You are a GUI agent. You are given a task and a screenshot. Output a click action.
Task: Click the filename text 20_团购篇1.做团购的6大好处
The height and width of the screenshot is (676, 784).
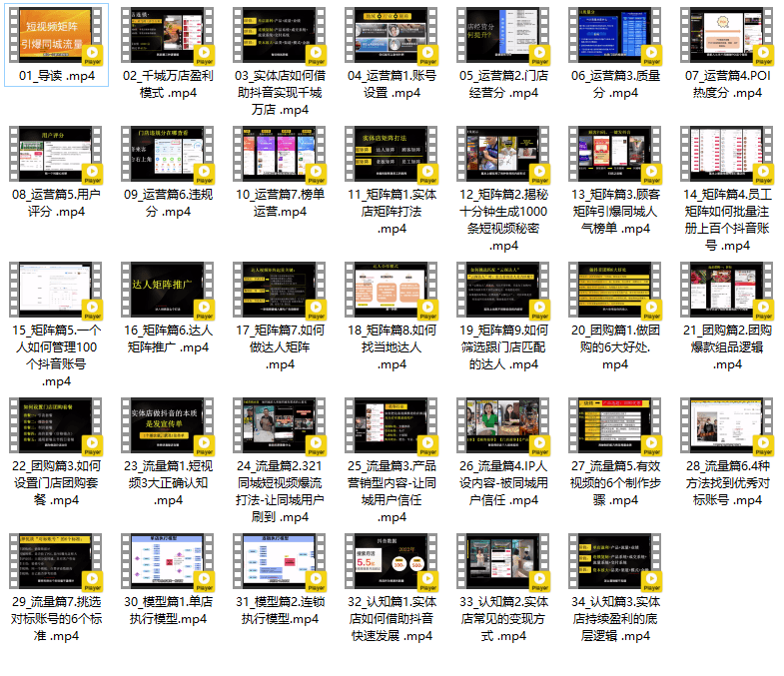coord(614,338)
